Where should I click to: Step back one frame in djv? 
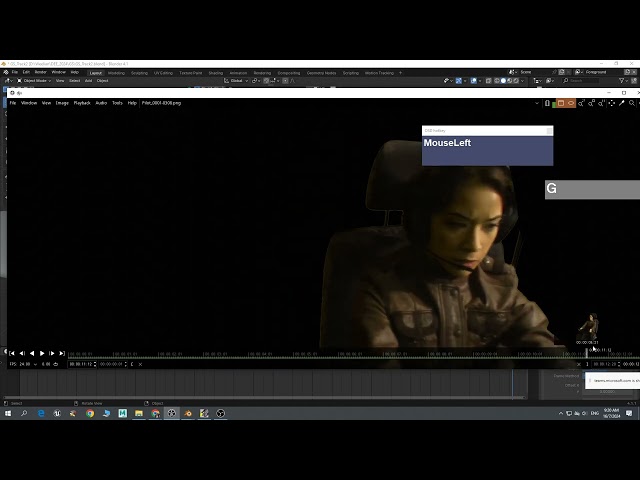click(22, 353)
